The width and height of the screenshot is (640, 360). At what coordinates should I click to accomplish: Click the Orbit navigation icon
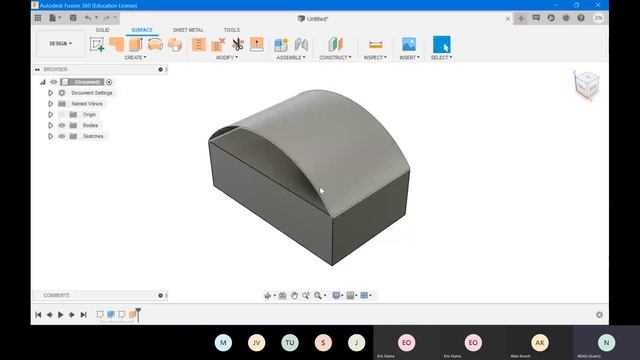coord(268,296)
